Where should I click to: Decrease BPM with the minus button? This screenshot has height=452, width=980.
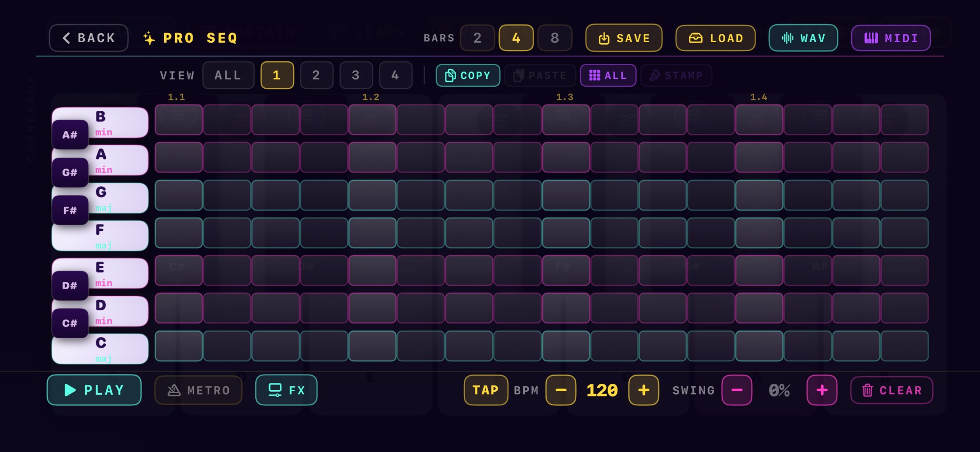[x=561, y=390]
